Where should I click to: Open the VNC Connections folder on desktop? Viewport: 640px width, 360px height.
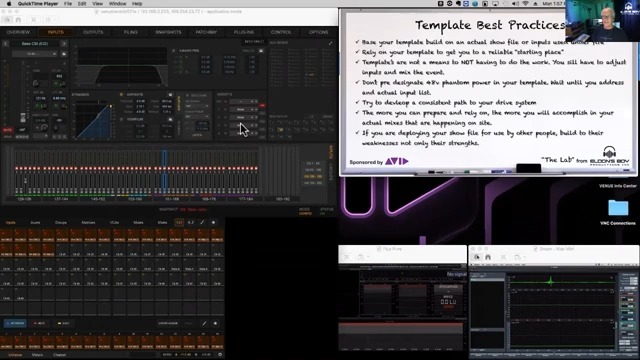[618, 208]
